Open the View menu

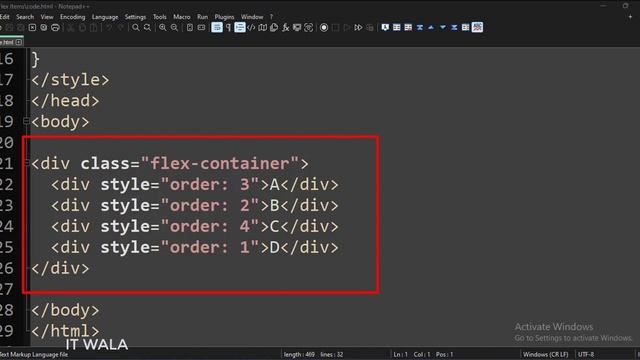tap(47, 17)
